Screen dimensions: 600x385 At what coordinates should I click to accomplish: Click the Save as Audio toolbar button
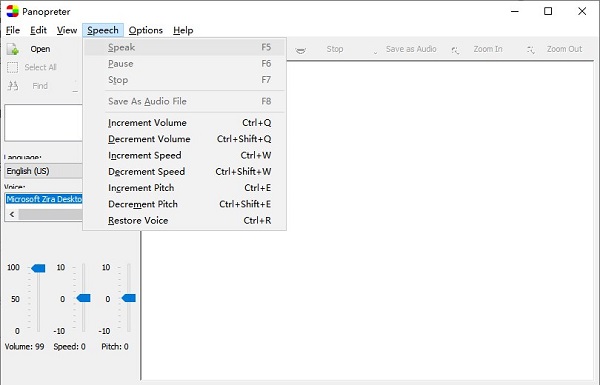[x=411, y=49]
